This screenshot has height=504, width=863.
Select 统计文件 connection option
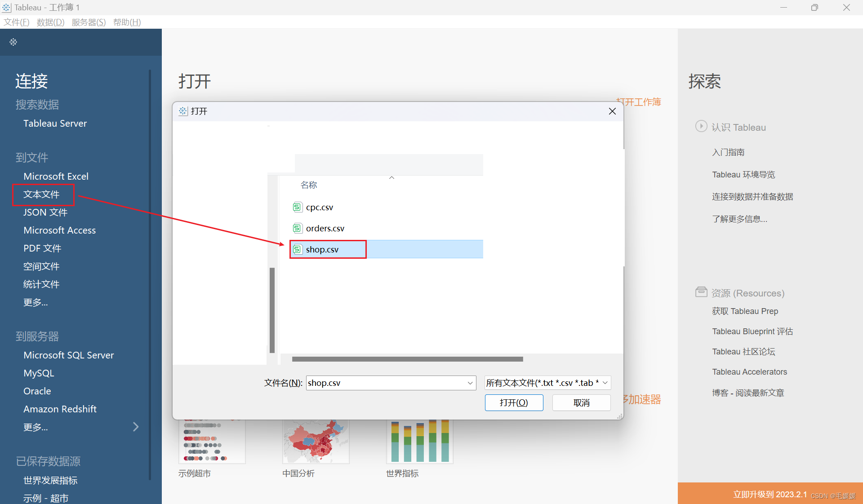point(41,284)
